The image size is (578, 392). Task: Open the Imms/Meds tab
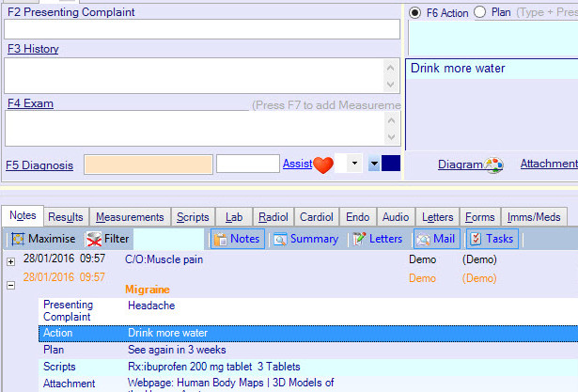pos(534,217)
